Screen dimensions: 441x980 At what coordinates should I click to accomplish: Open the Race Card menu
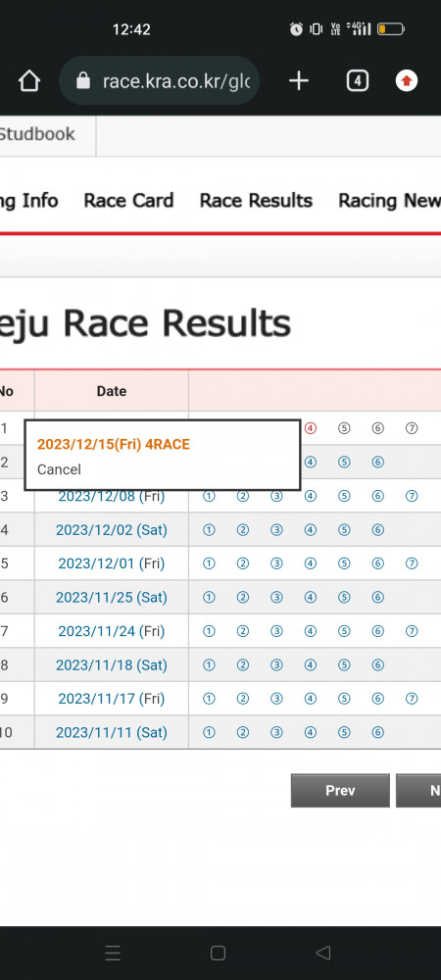click(x=128, y=201)
